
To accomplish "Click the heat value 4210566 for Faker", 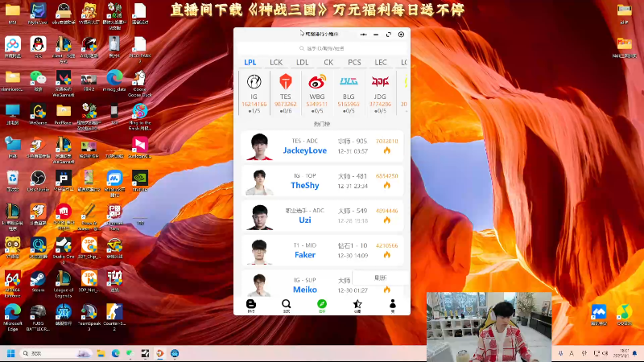I will click(x=387, y=245).
